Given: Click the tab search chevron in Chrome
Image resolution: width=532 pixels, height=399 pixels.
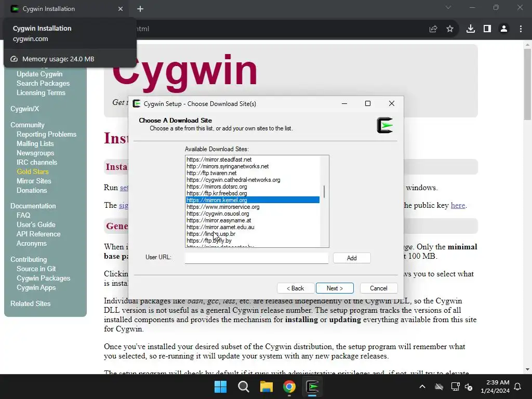Looking at the screenshot, I should click(448, 7).
